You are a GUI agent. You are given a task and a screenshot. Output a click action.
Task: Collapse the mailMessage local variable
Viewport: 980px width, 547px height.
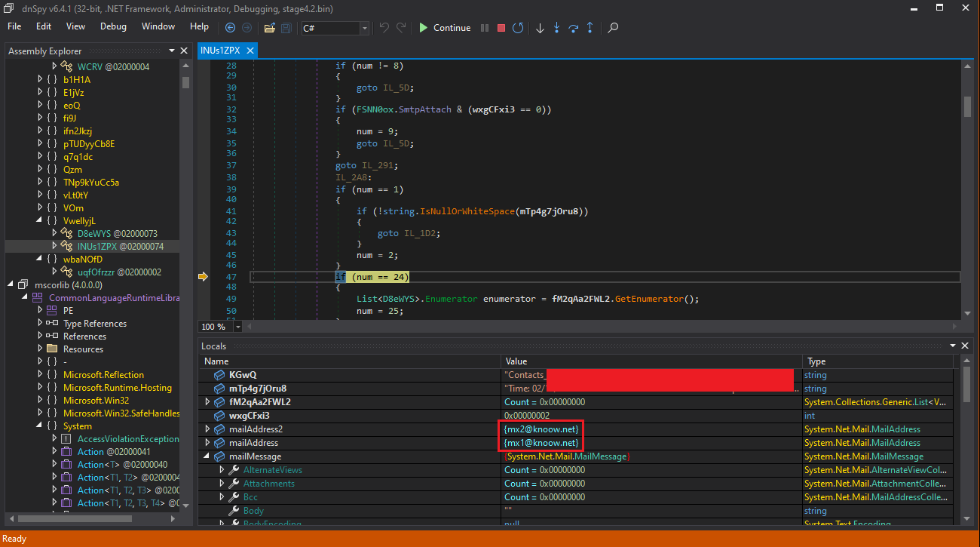(x=207, y=456)
